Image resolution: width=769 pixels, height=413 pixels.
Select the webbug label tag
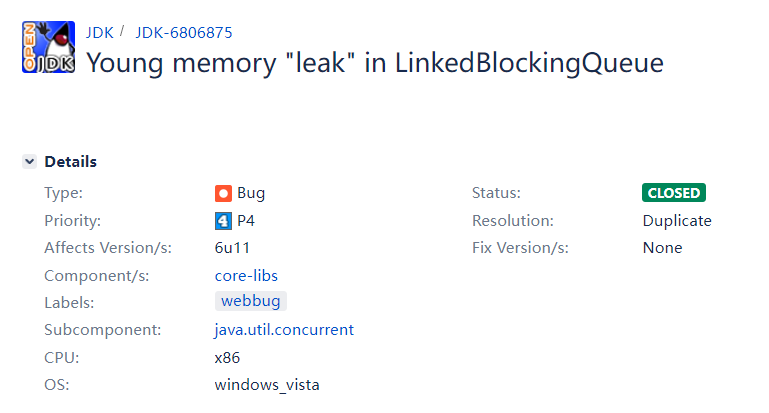point(251,300)
